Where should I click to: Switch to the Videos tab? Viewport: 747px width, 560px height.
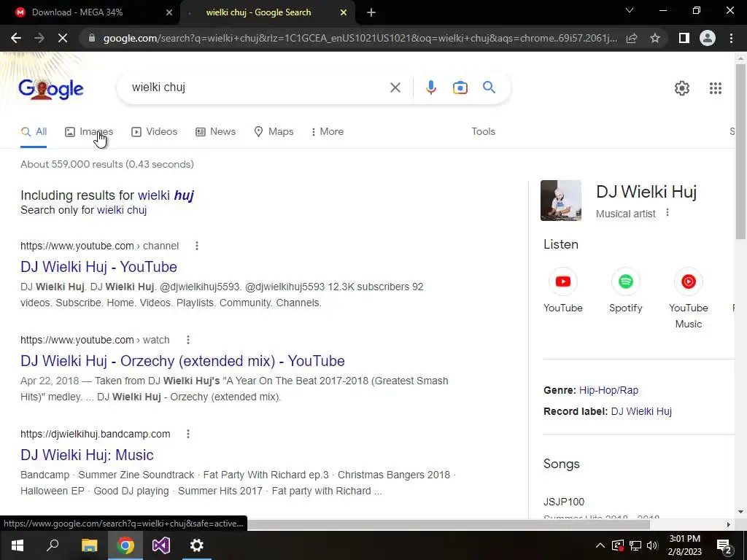tap(155, 131)
